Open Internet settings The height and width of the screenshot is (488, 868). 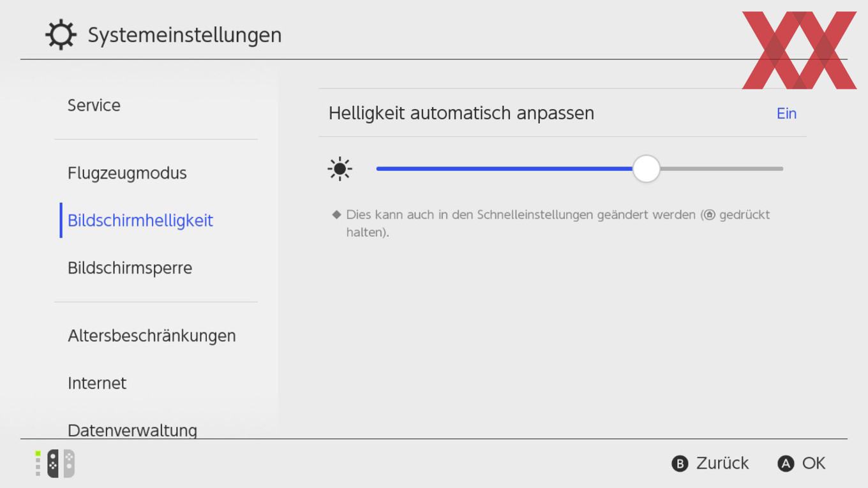tap(97, 383)
